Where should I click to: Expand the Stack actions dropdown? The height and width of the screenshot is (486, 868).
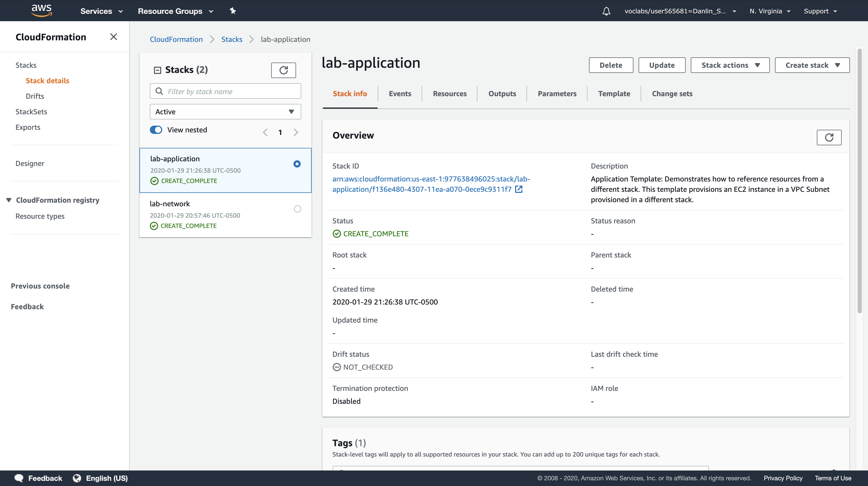[x=730, y=65]
